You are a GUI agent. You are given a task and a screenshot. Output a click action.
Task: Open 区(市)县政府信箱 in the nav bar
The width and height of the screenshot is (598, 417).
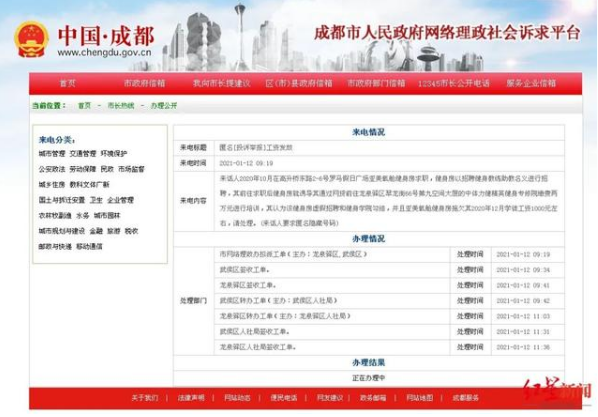point(299,83)
